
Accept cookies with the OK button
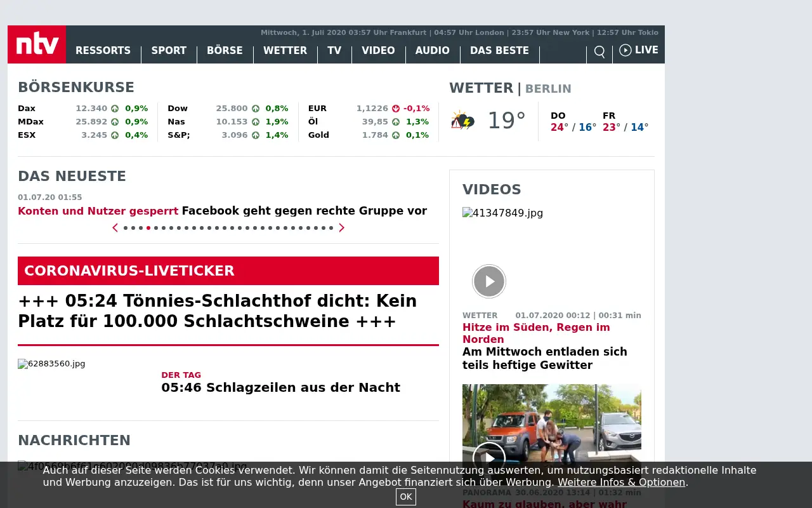(406, 497)
